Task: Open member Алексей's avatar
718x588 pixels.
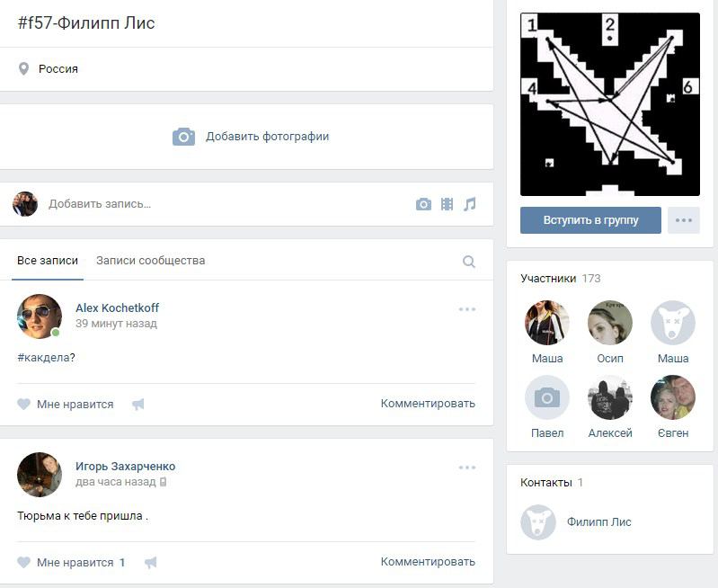Action: [x=610, y=397]
